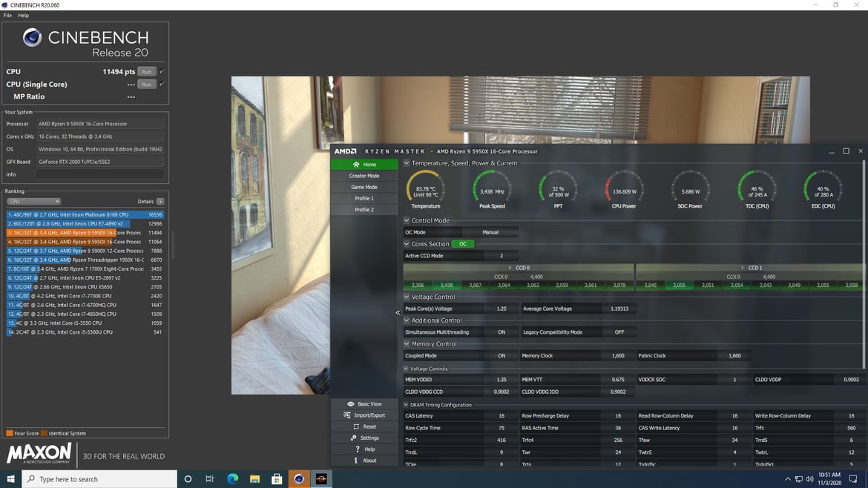
Task: Select the Ryzen Threadripper 1950X ranking row
Action: 85,260
